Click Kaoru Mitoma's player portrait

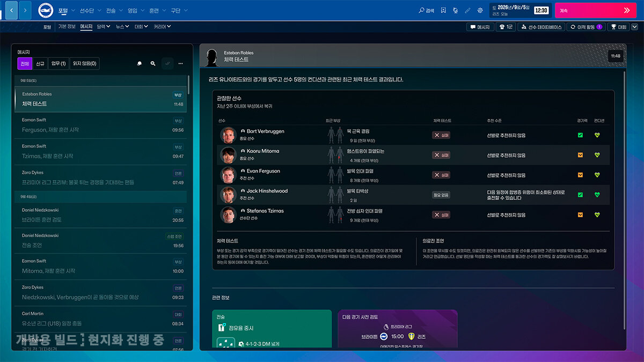tap(228, 155)
